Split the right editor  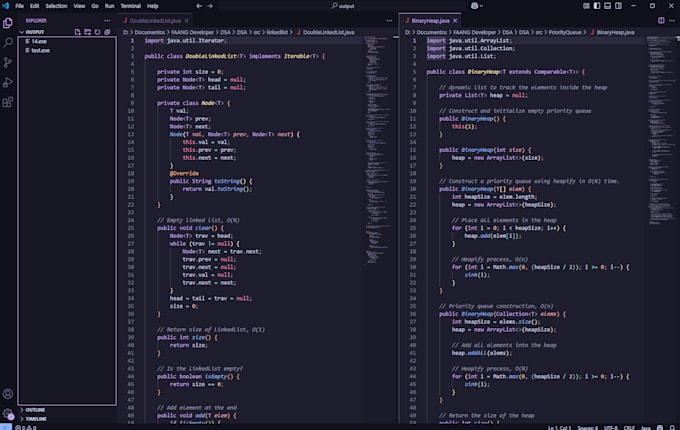pos(661,20)
